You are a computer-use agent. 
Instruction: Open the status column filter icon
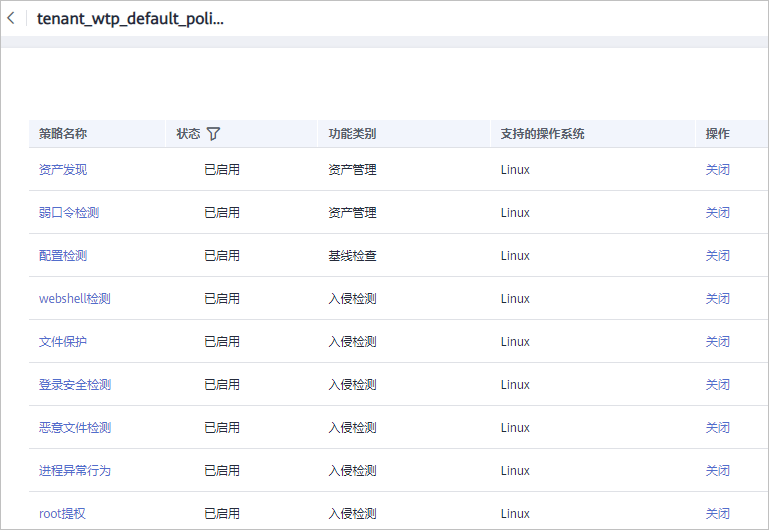213,134
